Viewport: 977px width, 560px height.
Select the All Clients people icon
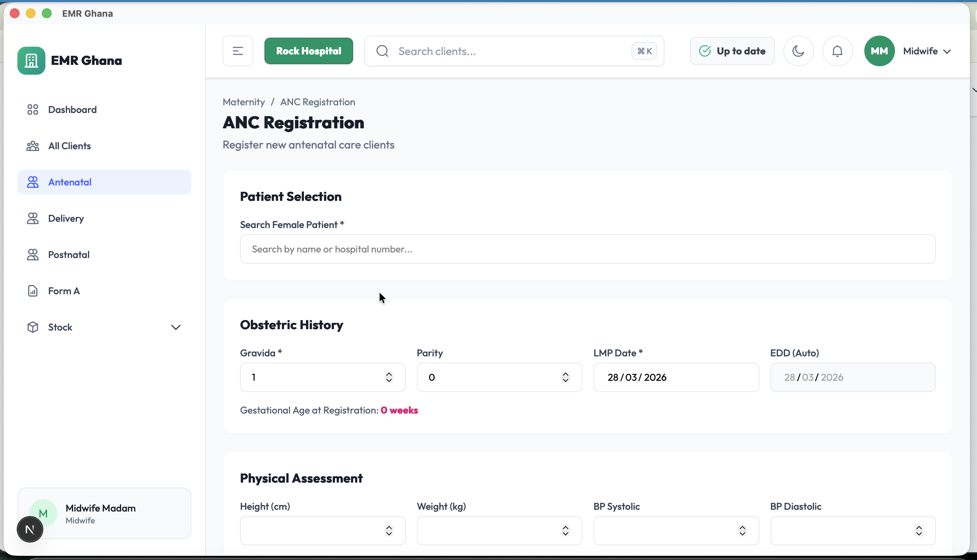pyautogui.click(x=33, y=145)
